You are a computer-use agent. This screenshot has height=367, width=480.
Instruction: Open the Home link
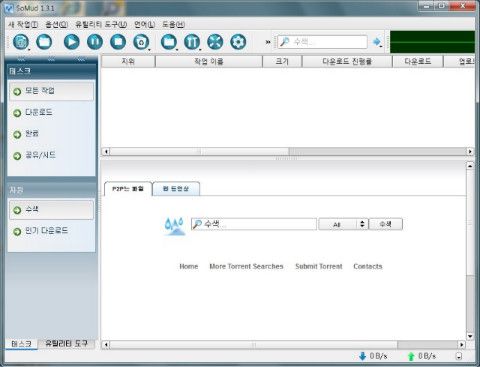click(189, 266)
